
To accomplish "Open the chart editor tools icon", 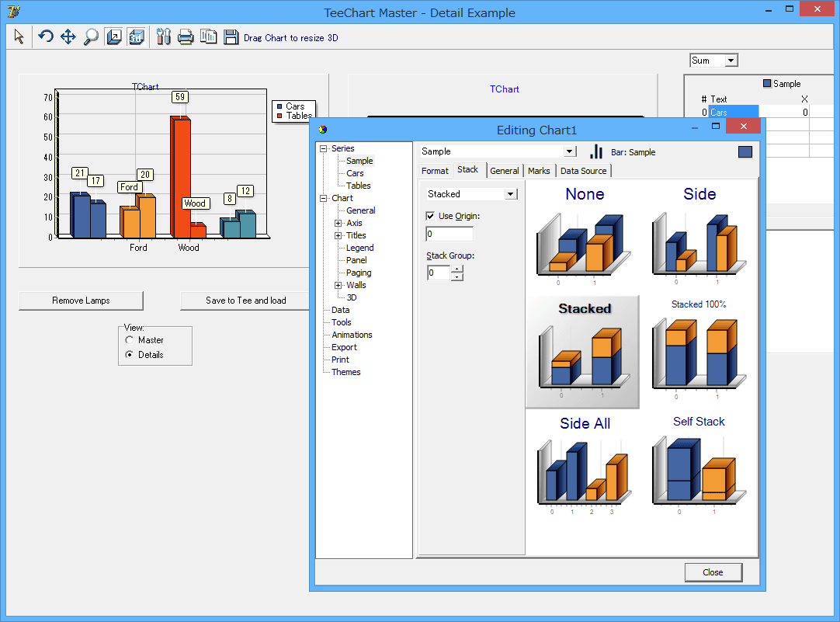I will pyautogui.click(x=163, y=37).
